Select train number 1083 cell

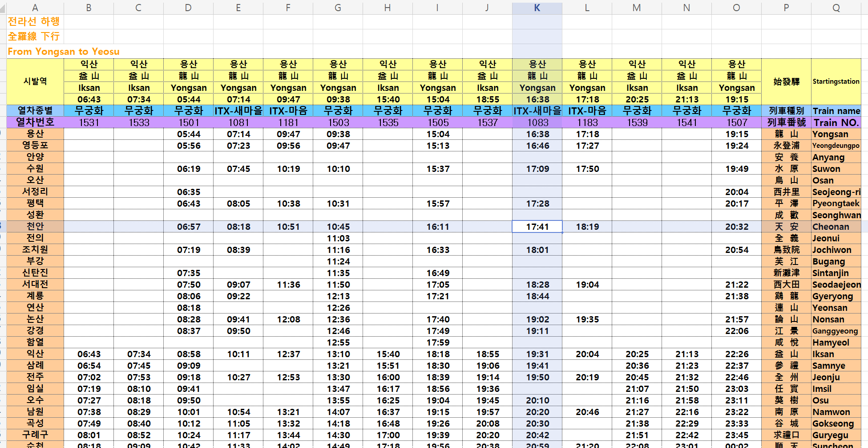tap(537, 122)
